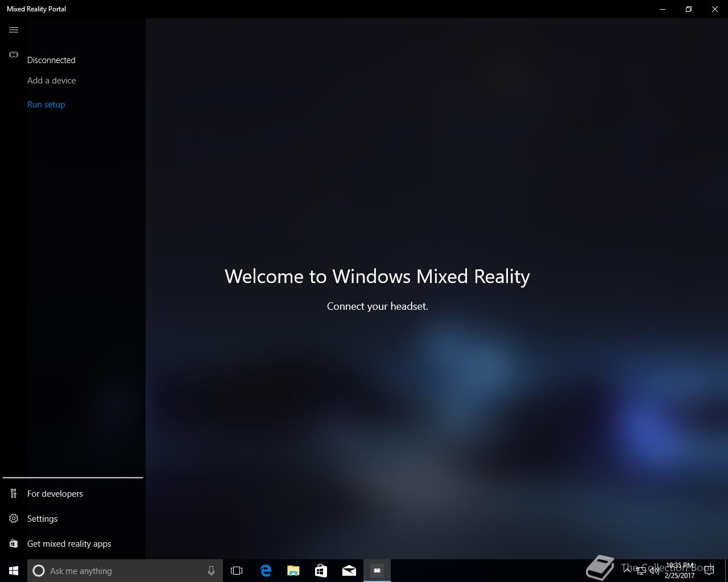Click the Settings gear icon

[14, 518]
